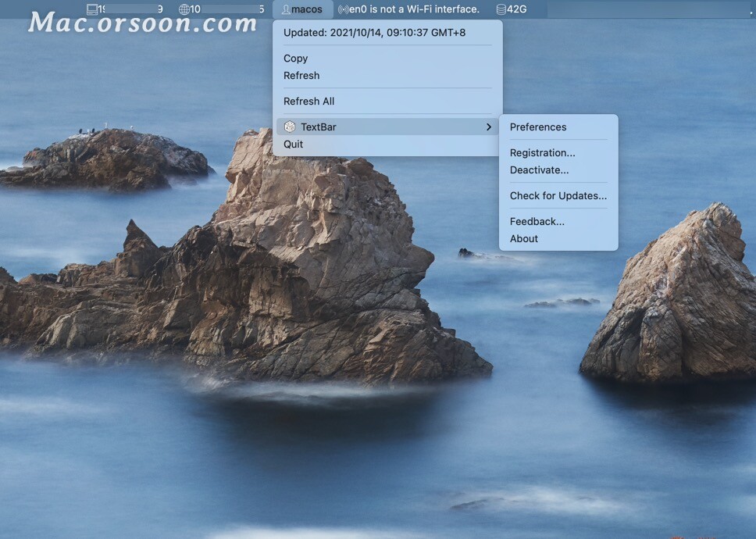Image resolution: width=756 pixels, height=539 pixels.
Task: Expand the TextBar submenu chevron arrow
Action: coord(489,127)
